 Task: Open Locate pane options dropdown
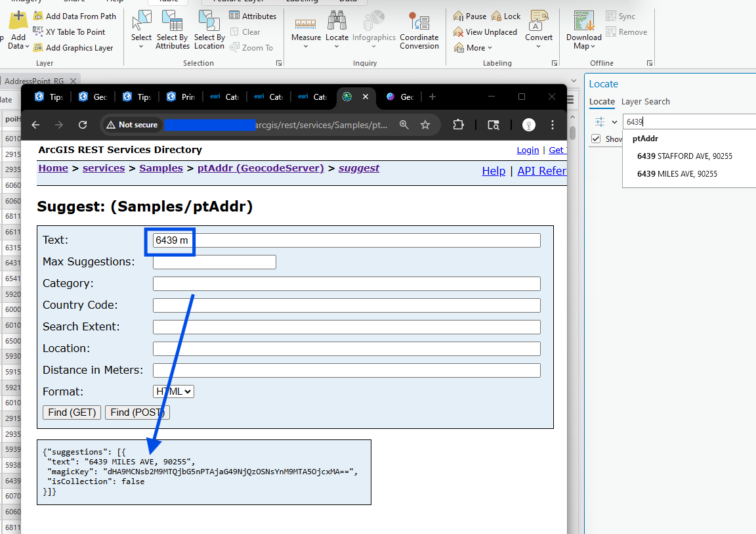(614, 122)
